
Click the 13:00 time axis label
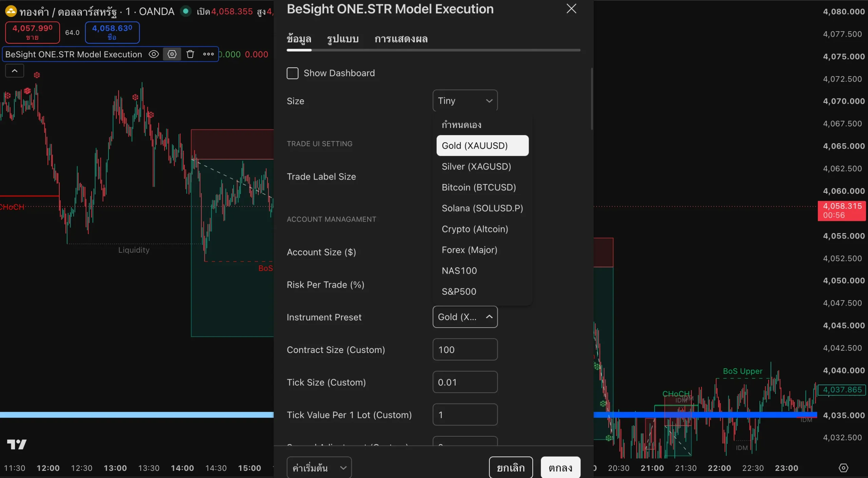coord(115,468)
